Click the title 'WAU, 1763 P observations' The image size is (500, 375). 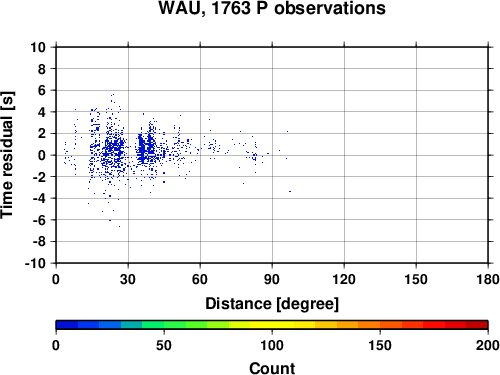[272, 8]
